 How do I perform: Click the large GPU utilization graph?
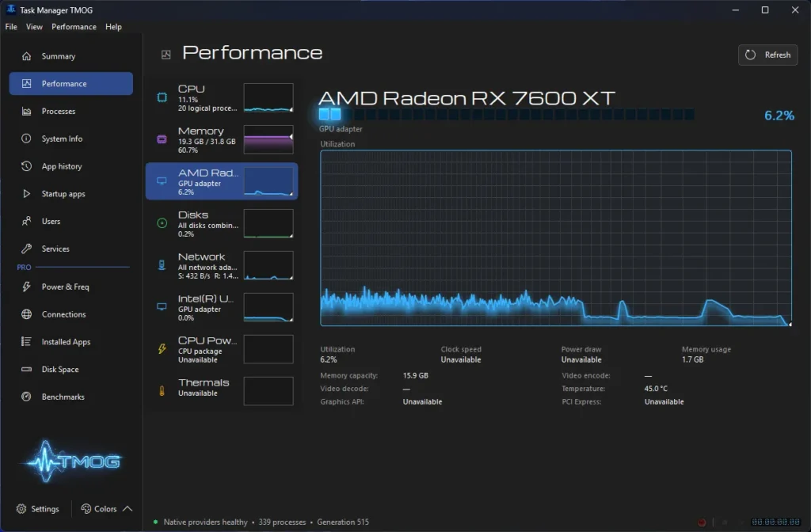coord(556,237)
